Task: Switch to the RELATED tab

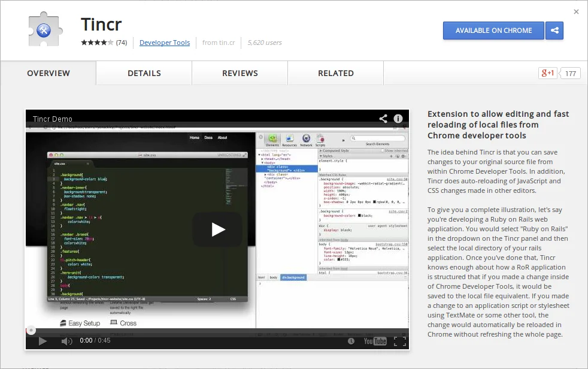Action: tap(336, 73)
